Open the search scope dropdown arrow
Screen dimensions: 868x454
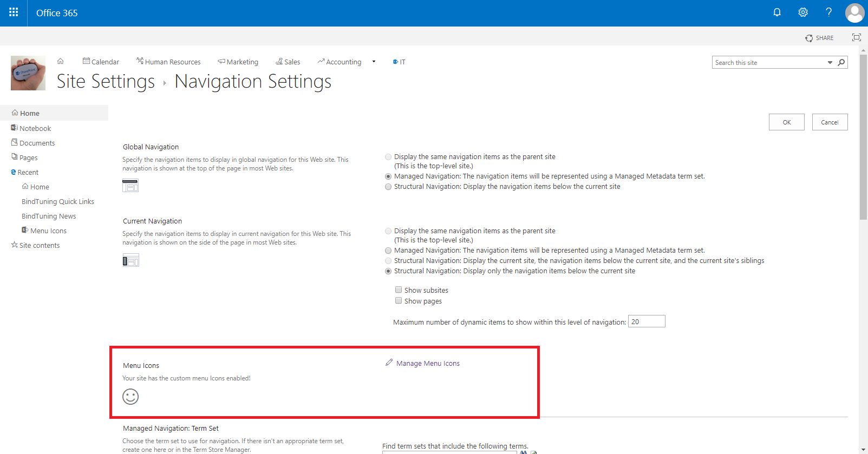point(830,63)
